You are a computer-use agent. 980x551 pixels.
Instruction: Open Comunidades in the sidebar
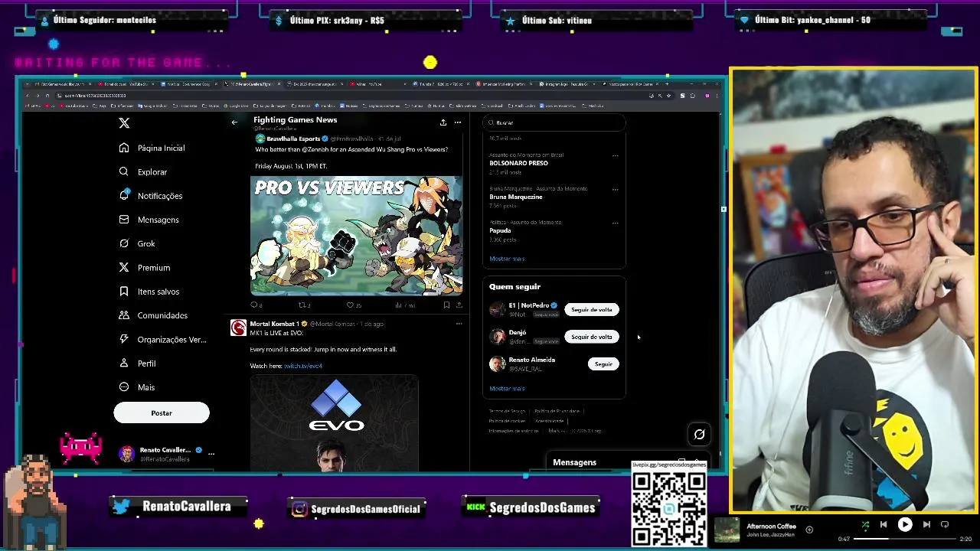coord(153,315)
